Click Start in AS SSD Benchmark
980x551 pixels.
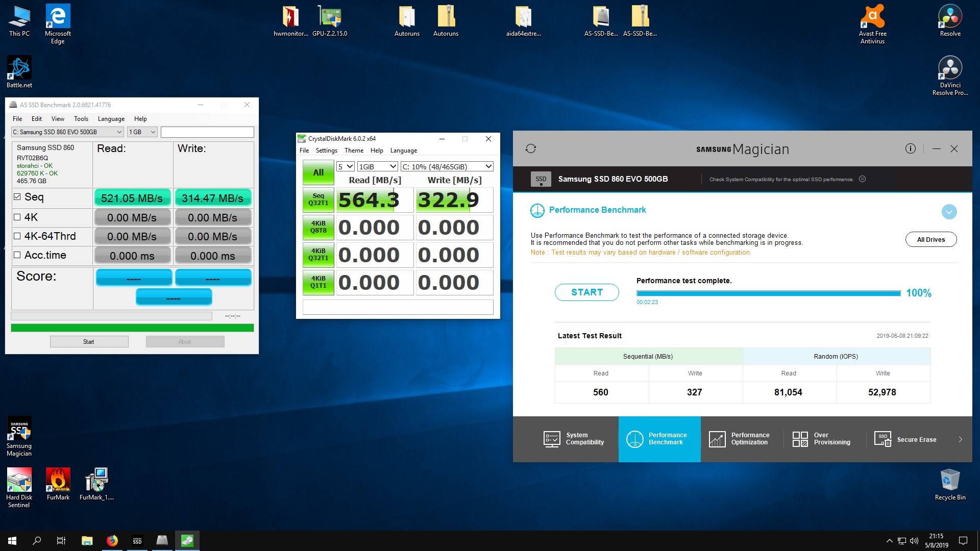point(89,342)
